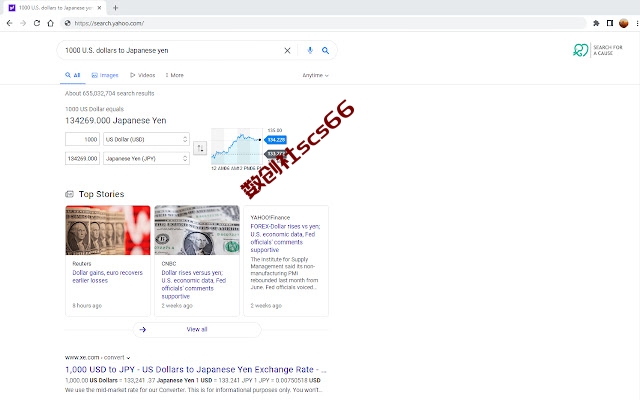Submit search with magnifier icon
This screenshot has height=400, width=640.
[325, 51]
